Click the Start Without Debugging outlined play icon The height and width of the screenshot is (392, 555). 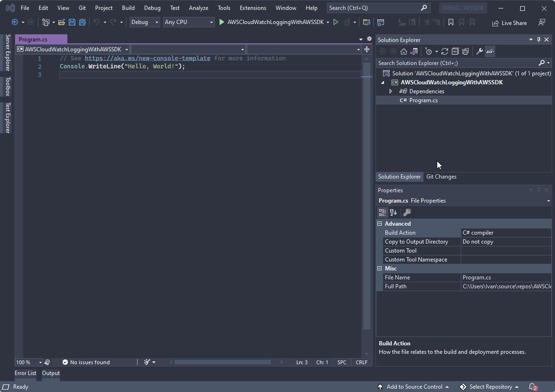(336, 22)
